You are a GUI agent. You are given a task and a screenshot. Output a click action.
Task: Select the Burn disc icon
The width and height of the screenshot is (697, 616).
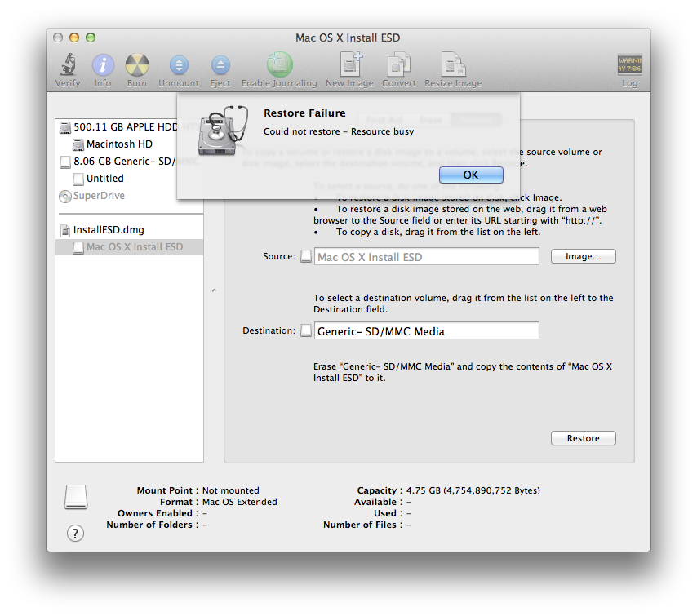pyautogui.click(x=137, y=65)
